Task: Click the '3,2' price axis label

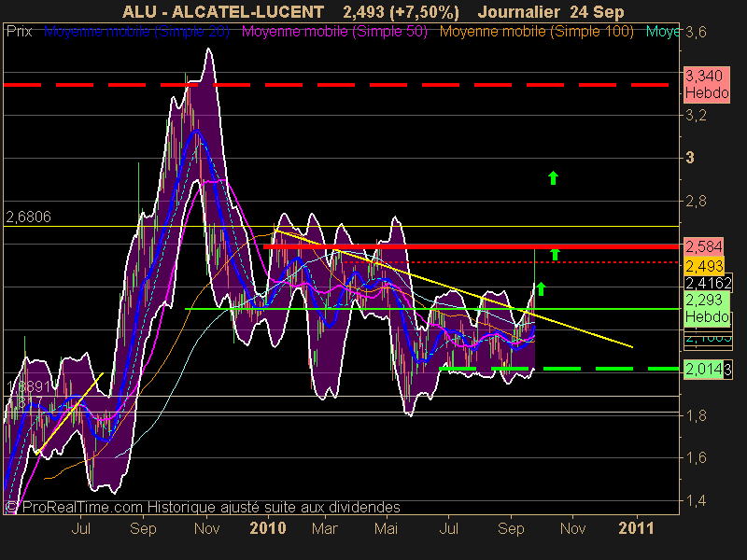Action: point(695,115)
